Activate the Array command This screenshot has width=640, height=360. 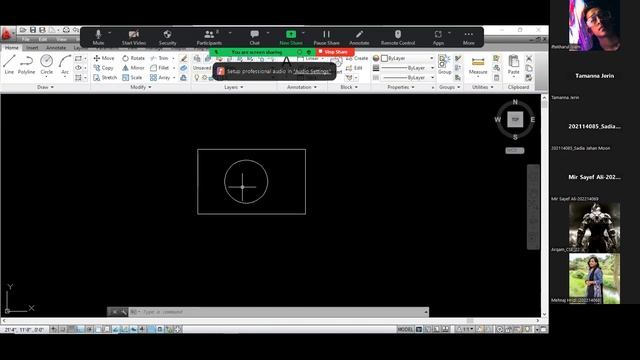coord(160,77)
